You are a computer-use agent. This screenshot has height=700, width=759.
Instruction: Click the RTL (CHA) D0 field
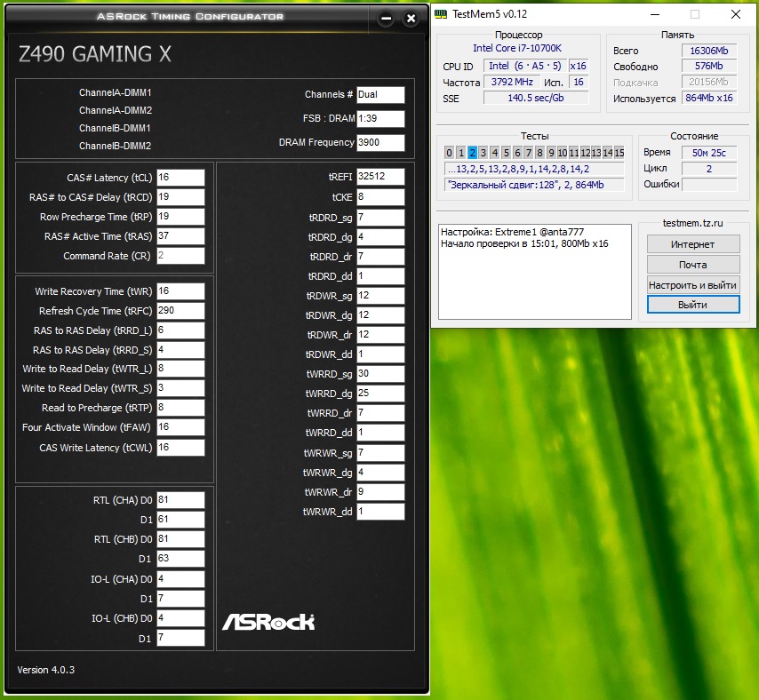click(x=180, y=500)
